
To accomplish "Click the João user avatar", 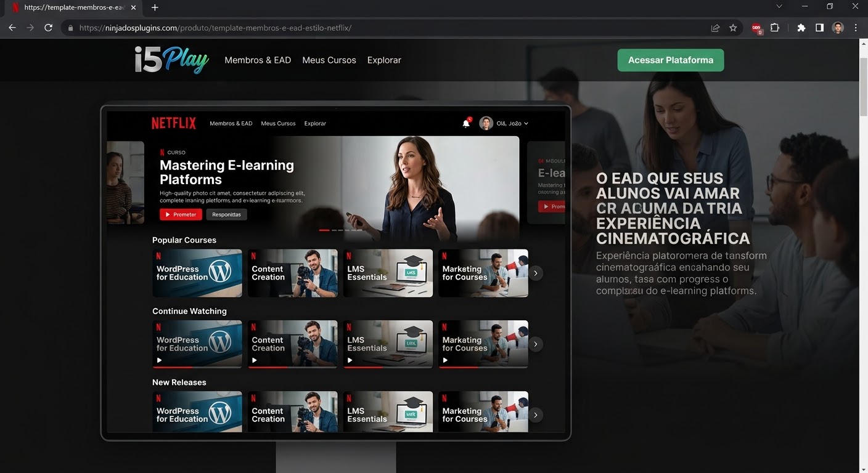I will pyautogui.click(x=486, y=123).
